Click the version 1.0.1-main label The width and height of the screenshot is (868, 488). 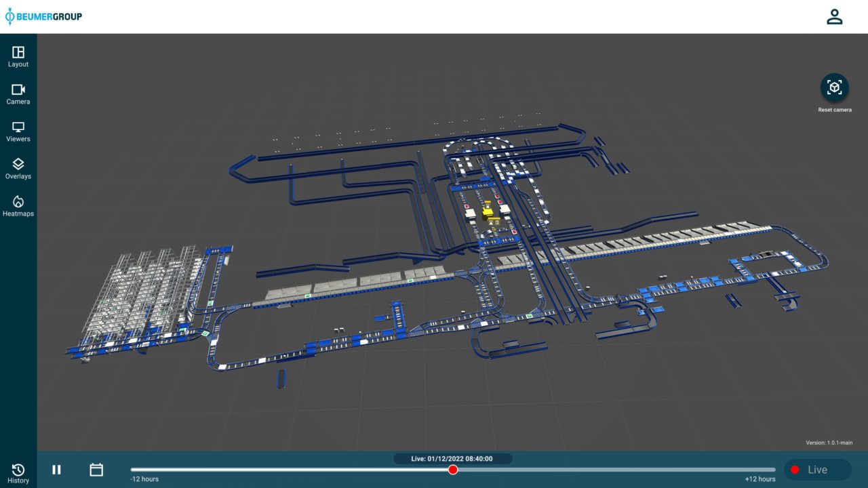point(829,443)
